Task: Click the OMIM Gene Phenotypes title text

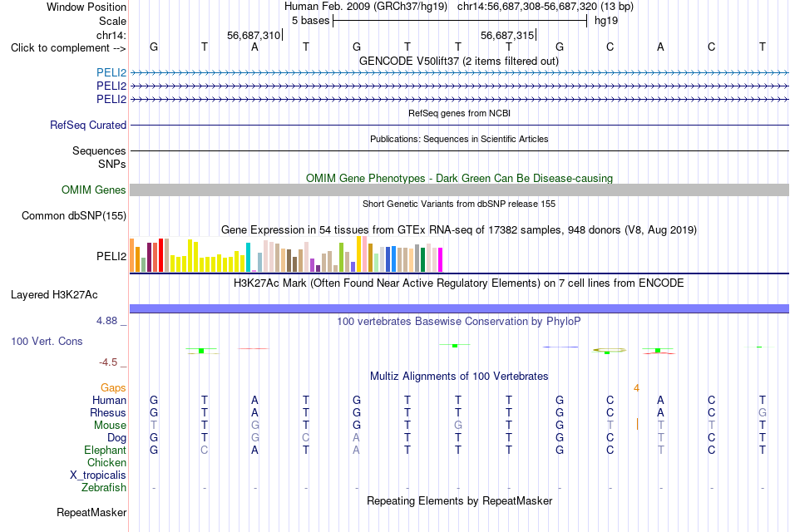Action: 460,179
